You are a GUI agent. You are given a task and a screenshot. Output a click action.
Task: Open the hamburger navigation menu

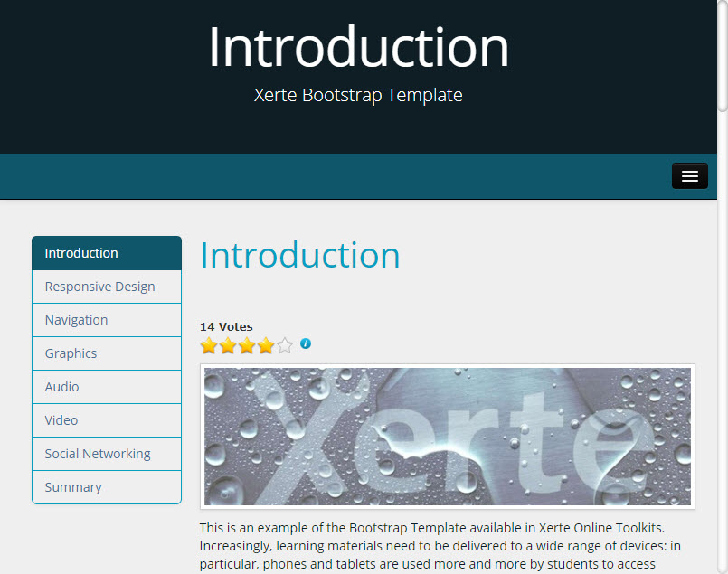689,176
